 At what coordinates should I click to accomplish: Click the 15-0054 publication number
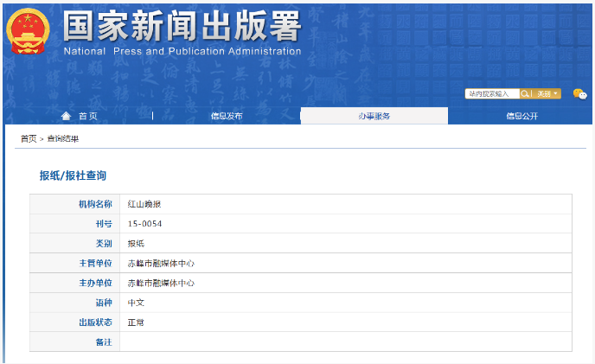click(x=144, y=224)
